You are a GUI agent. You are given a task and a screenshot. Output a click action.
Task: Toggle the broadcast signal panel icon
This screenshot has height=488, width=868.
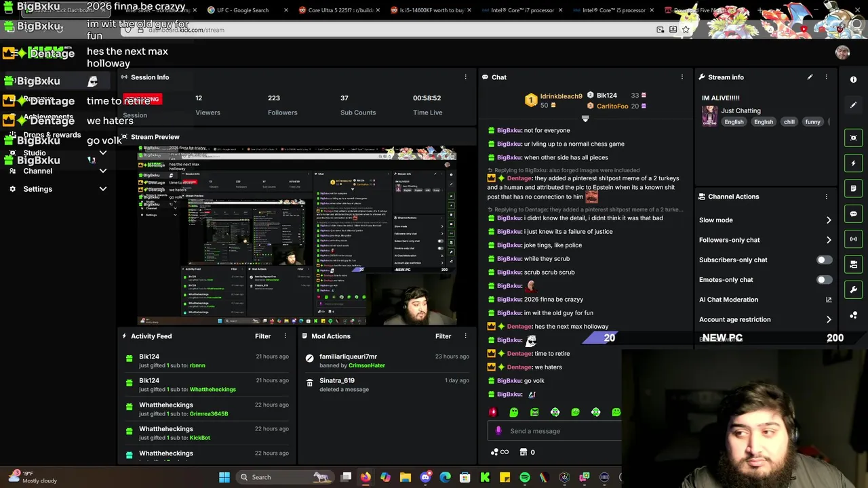pyautogui.click(x=853, y=239)
